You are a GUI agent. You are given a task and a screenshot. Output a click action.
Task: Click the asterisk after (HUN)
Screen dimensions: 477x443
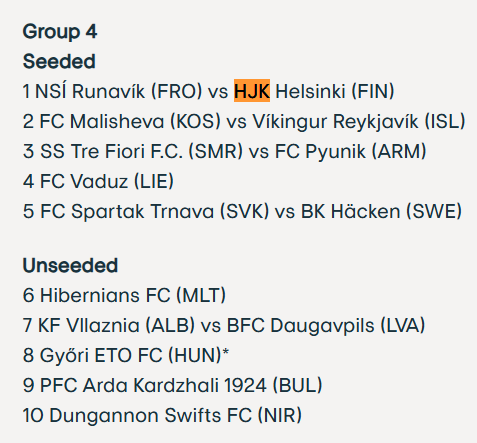pos(226,351)
